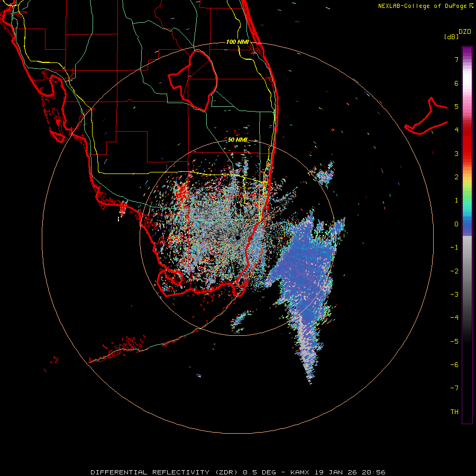Click the color bar tick label -2
The width and height of the screenshot is (476, 476).
454,271
